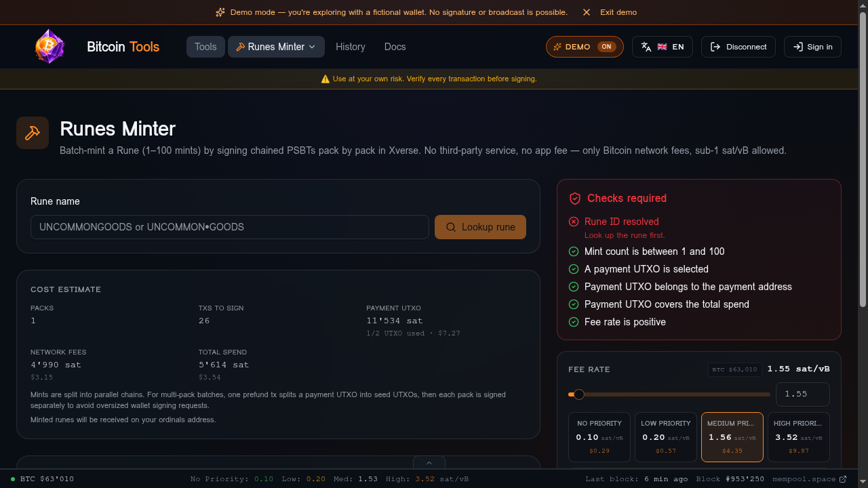Click the Bitcoin Tools site title
This screenshot has height=488, width=868.
123,47
